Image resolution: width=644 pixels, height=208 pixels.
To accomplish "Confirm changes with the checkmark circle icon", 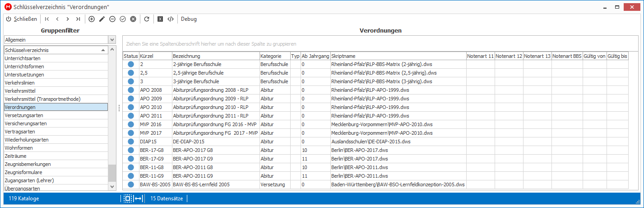I will click(123, 19).
